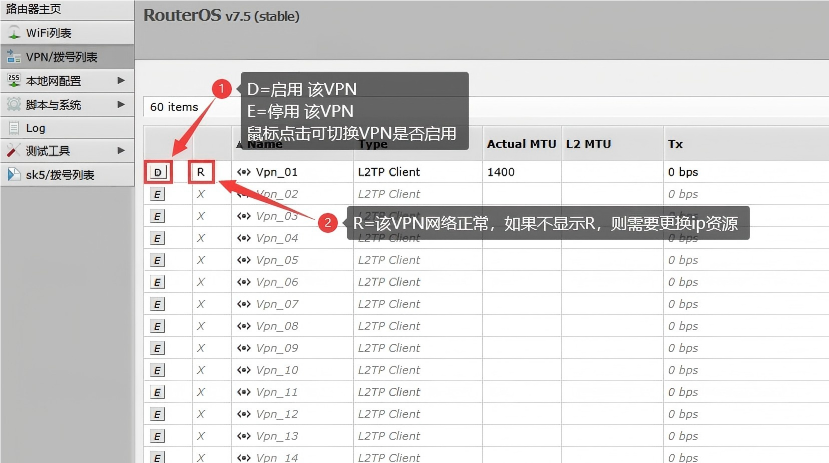This screenshot has width=829, height=463.
Task: Toggle the E button for Vpn_09
Action: (x=157, y=348)
